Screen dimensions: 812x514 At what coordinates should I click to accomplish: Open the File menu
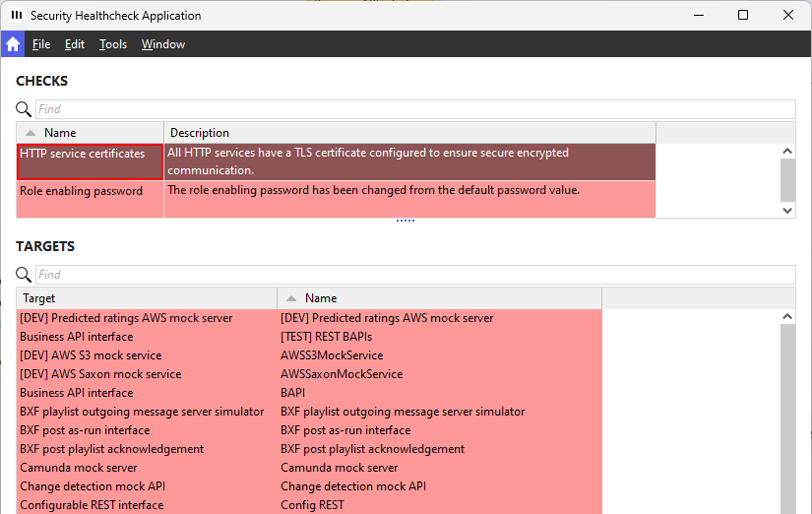(41, 44)
